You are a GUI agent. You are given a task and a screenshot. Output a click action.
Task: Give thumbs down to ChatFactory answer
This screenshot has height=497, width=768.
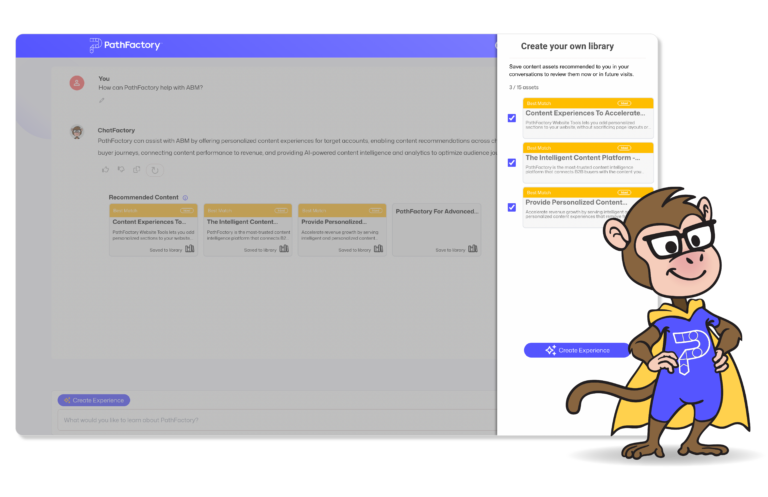click(121, 169)
